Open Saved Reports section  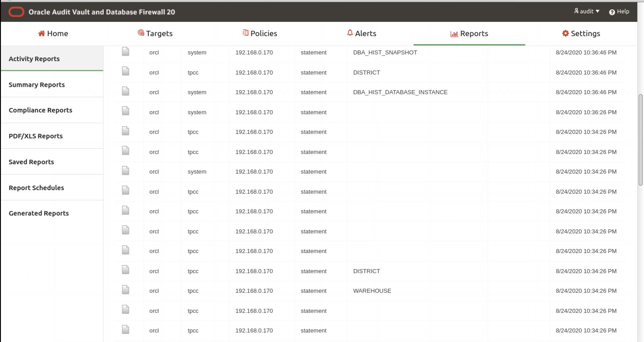click(31, 162)
